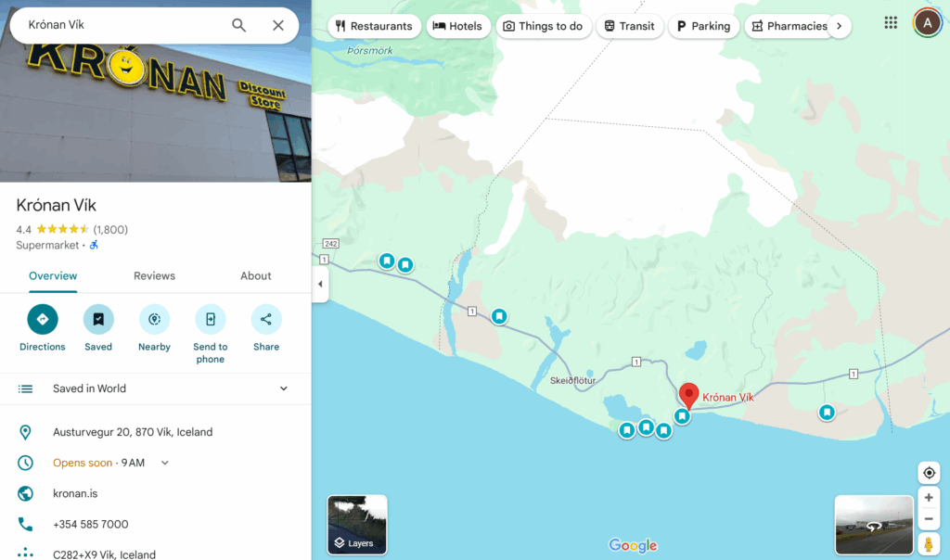This screenshot has width=950, height=560.
Task: Show Parking locations
Action: click(703, 26)
